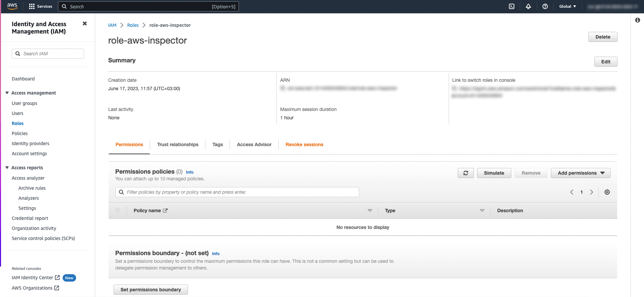Open the AWS home logo
This screenshot has width=644, height=297.
[x=12, y=6]
